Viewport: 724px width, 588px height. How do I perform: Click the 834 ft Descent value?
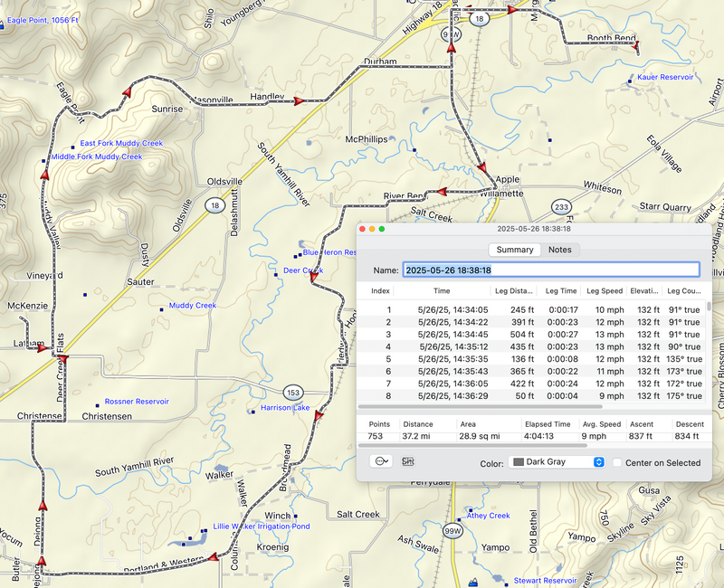click(687, 436)
